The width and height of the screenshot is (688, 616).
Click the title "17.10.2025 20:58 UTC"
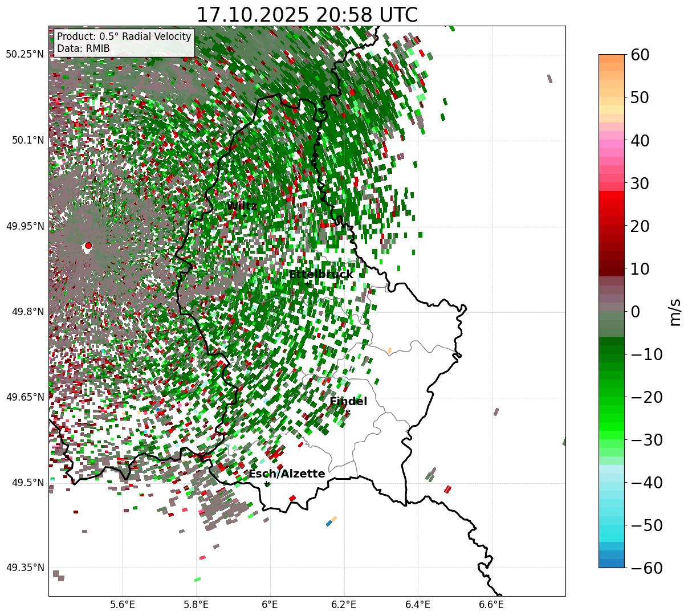pyautogui.click(x=307, y=15)
